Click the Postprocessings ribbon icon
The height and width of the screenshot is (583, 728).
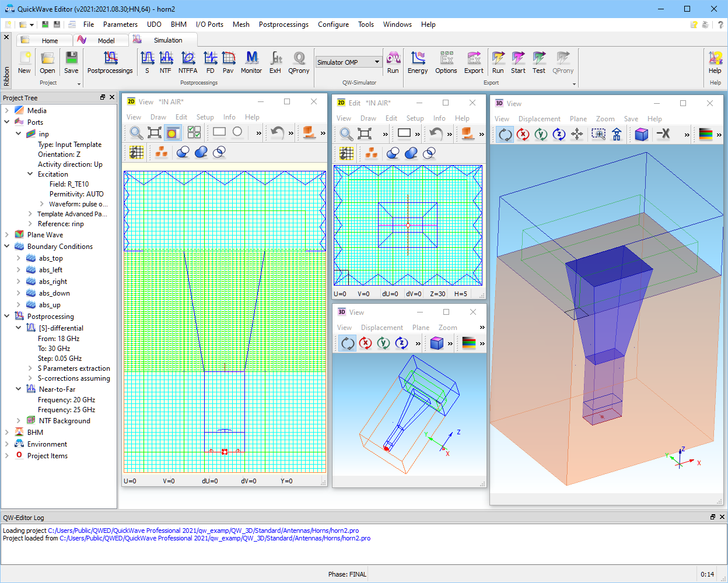click(110, 62)
